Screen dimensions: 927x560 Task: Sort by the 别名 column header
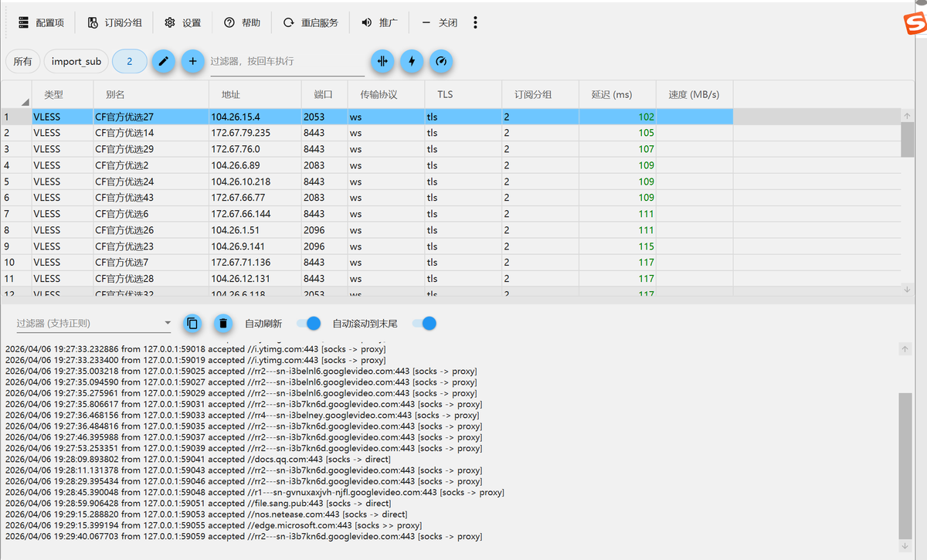[151, 94]
